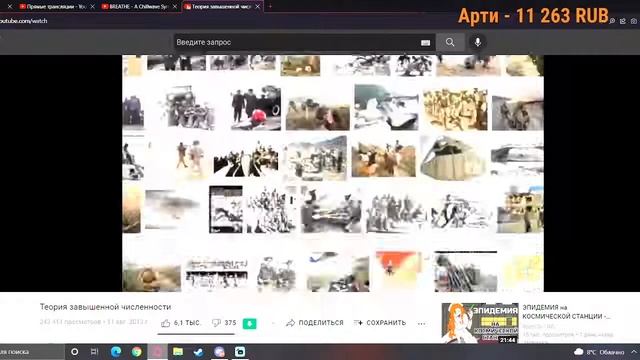640x360 pixels.
Task: Close the 'BREATHE' tab
Action: coord(175,7)
